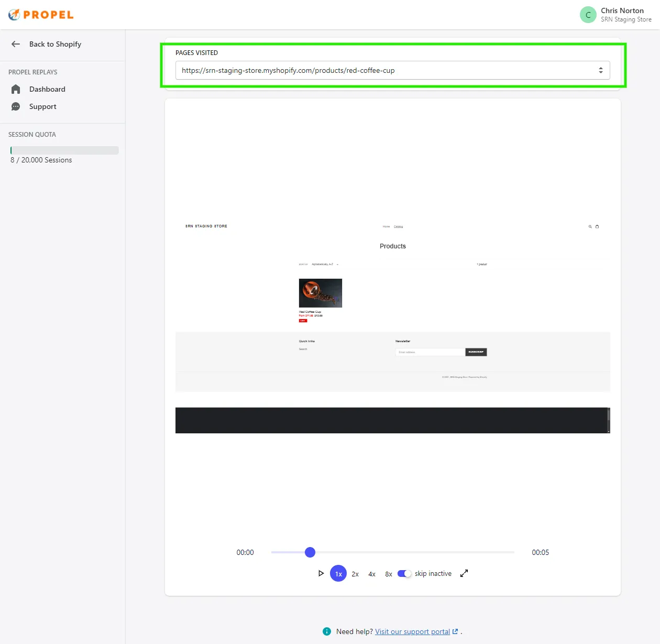Click the PAGES VISITED label
Image resolution: width=660 pixels, height=644 pixels.
coord(196,53)
